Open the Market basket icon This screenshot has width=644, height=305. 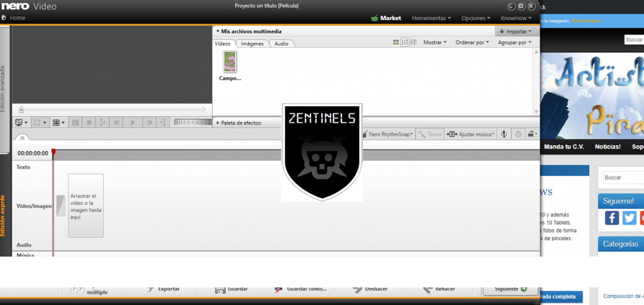pyautogui.click(x=374, y=18)
